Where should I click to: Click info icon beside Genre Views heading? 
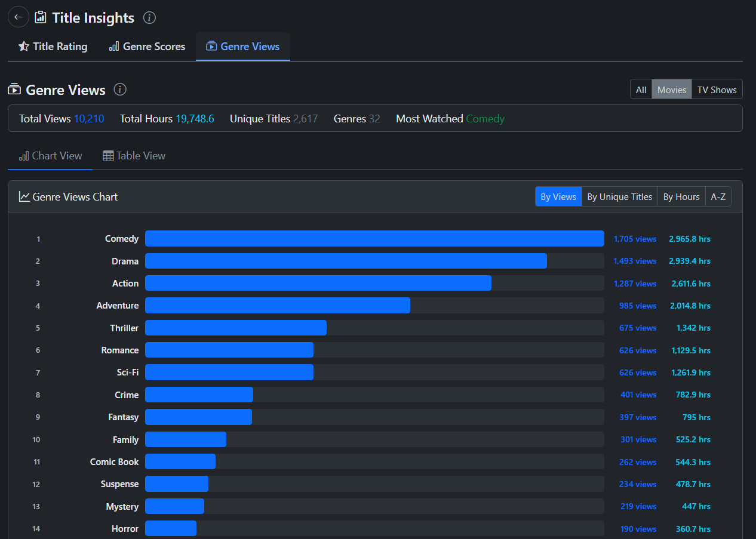tap(120, 90)
